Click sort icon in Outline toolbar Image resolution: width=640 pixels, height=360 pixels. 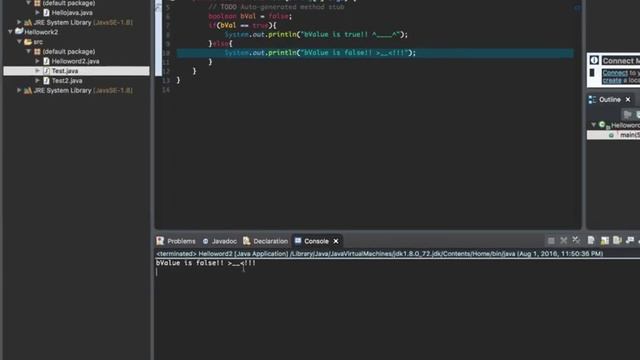coord(627,114)
